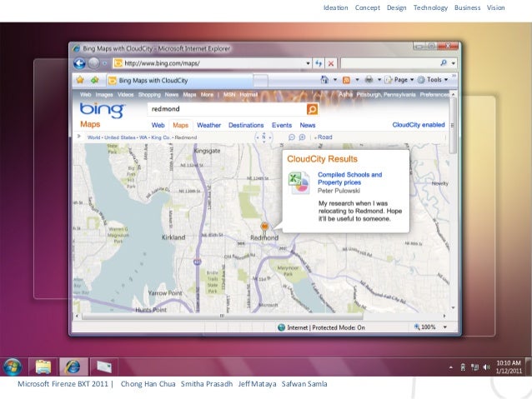Switch to the Web tab under search box
The height and width of the screenshot is (399, 532).
pyautogui.click(x=158, y=125)
